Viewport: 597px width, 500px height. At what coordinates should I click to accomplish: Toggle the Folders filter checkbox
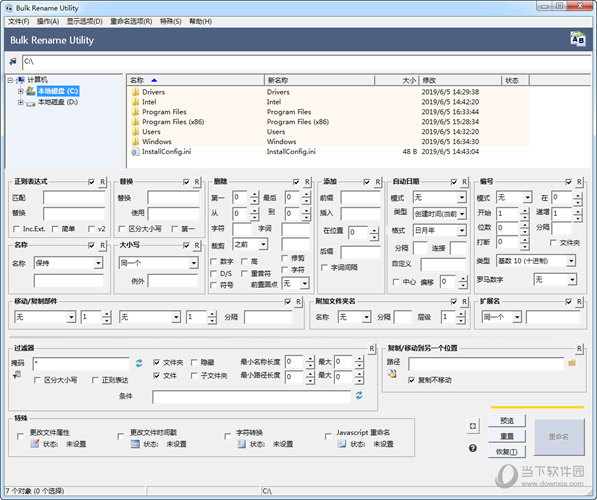tap(156, 362)
